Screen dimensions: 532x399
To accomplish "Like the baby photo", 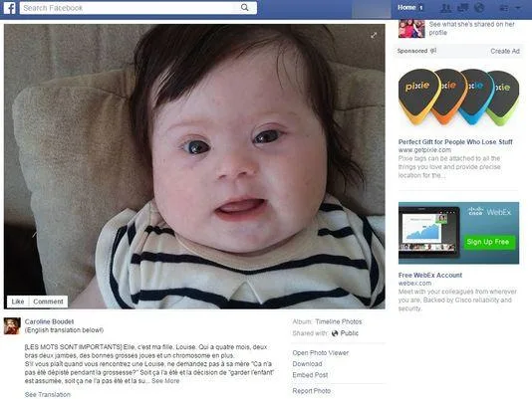I will [x=18, y=301].
